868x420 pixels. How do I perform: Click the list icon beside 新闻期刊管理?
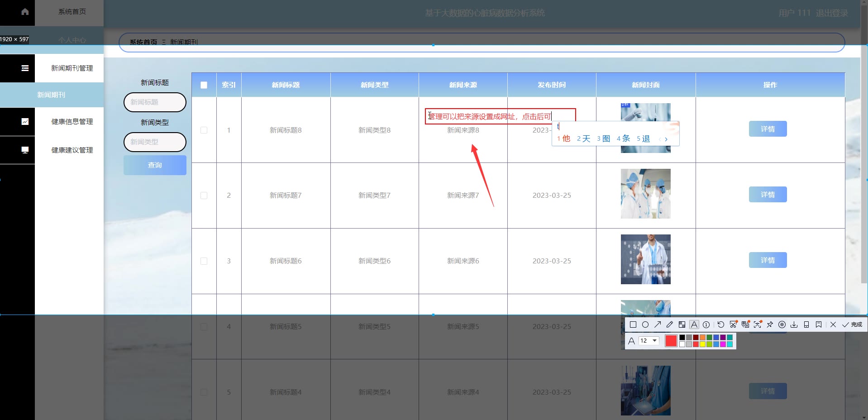click(25, 68)
